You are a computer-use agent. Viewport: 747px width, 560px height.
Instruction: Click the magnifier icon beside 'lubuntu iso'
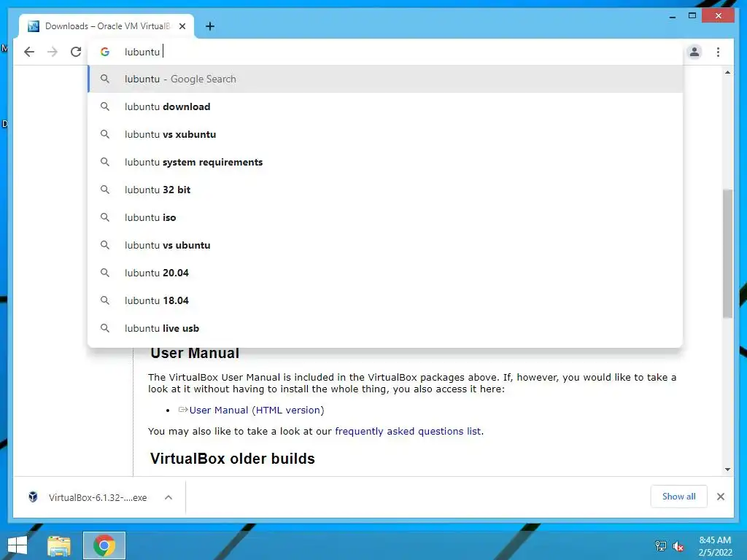click(105, 217)
